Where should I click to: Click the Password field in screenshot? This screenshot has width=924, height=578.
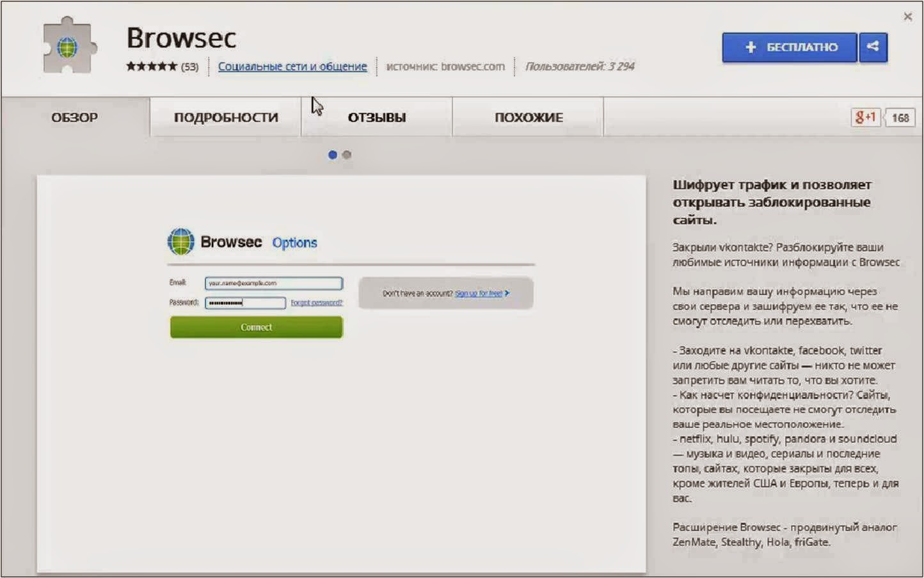[245, 303]
